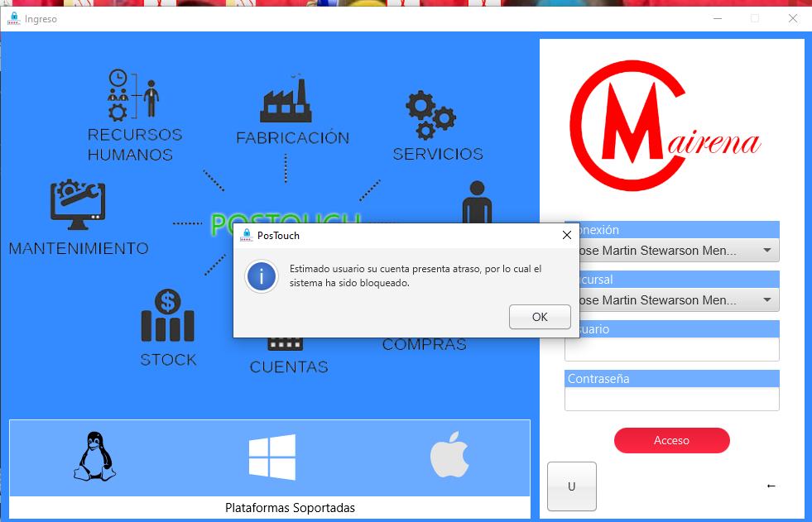Click the Apple logo platform icon

(449, 457)
